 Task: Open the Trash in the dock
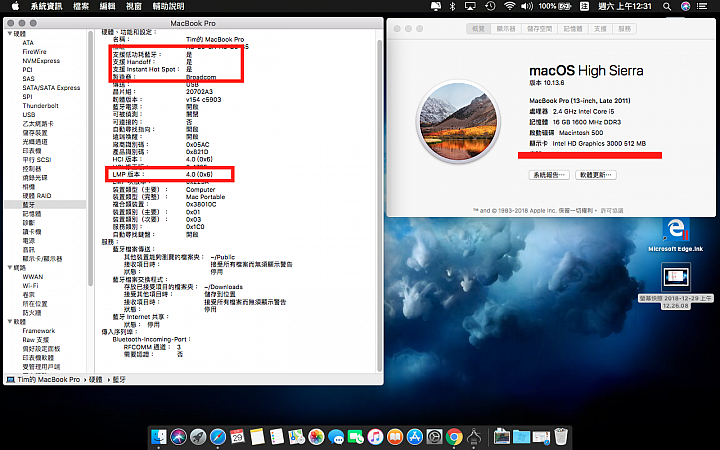561,436
